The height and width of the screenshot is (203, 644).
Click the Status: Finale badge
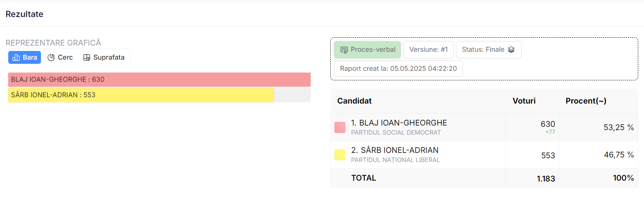(488, 50)
